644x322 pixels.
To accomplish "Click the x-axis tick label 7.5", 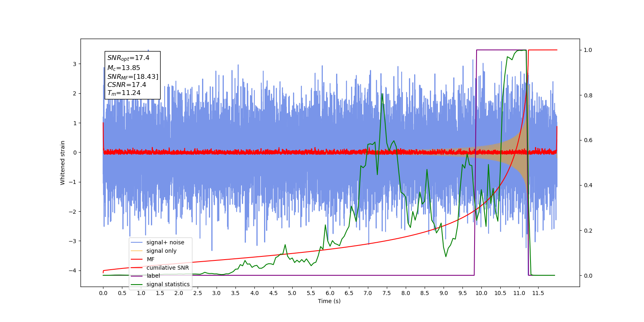I will (x=387, y=293).
